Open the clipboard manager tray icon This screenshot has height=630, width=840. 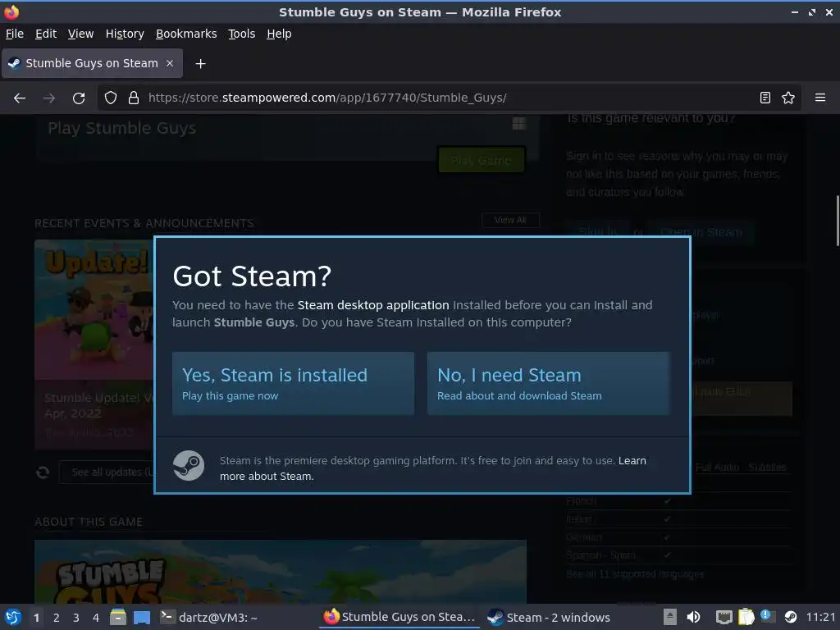[x=746, y=617]
